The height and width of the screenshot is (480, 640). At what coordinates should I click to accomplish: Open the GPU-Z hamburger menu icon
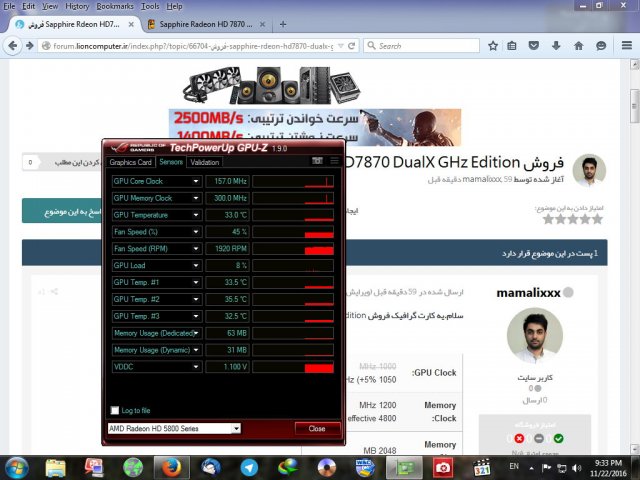coord(334,161)
